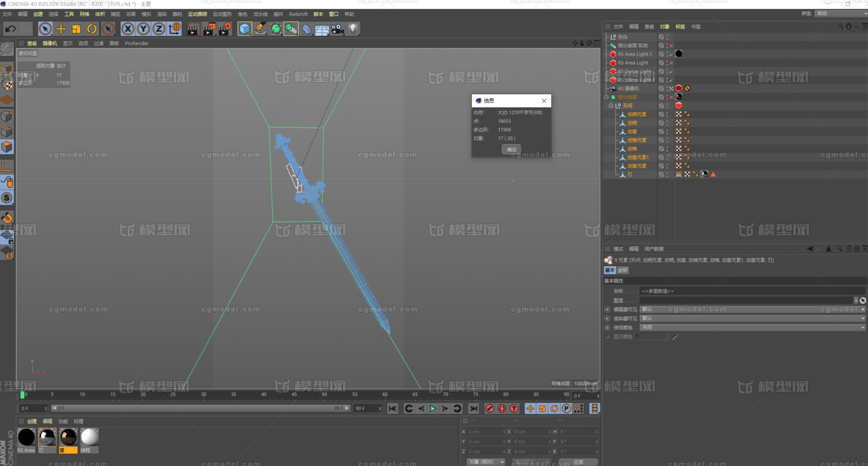Collapse the 细分曲面 tree node
The height and width of the screenshot is (466, 868).
coord(606,97)
